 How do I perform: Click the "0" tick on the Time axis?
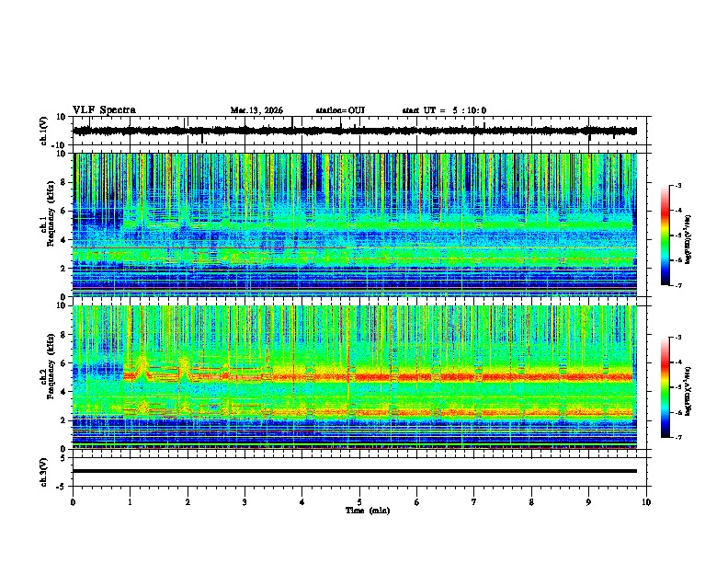tap(73, 502)
